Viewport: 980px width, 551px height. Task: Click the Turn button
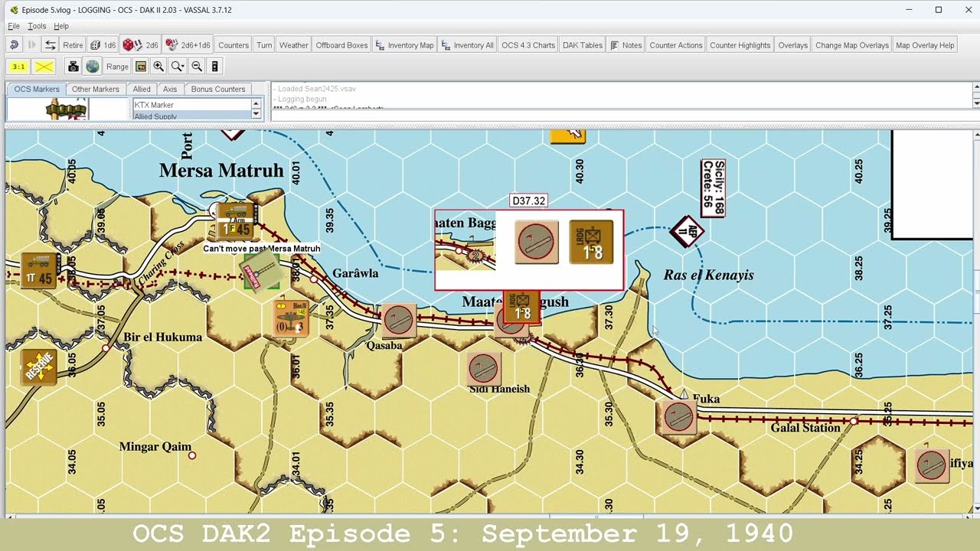tap(264, 45)
